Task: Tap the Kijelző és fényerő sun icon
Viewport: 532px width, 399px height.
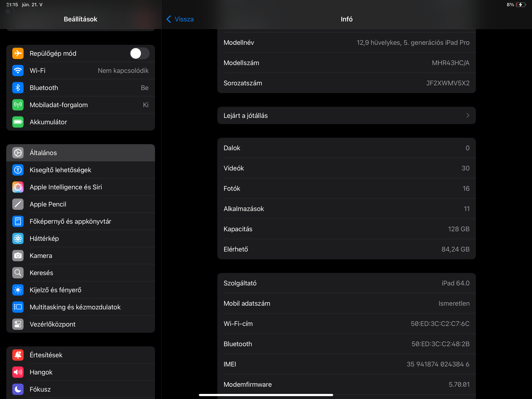Action: pos(18,290)
